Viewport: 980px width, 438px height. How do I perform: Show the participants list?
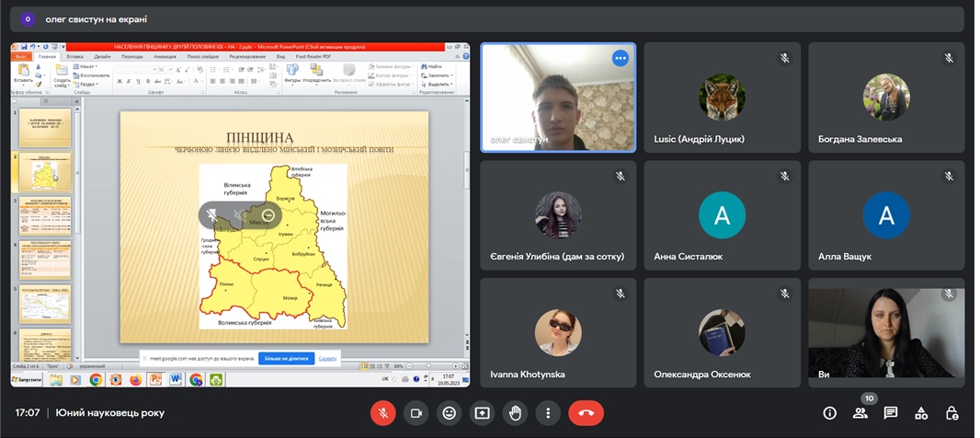coord(860,413)
